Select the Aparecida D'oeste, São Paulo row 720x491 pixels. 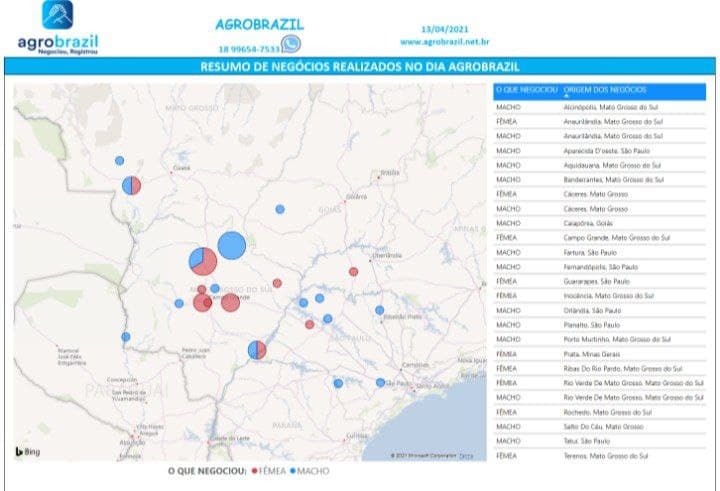pyautogui.click(x=600, y=151)
